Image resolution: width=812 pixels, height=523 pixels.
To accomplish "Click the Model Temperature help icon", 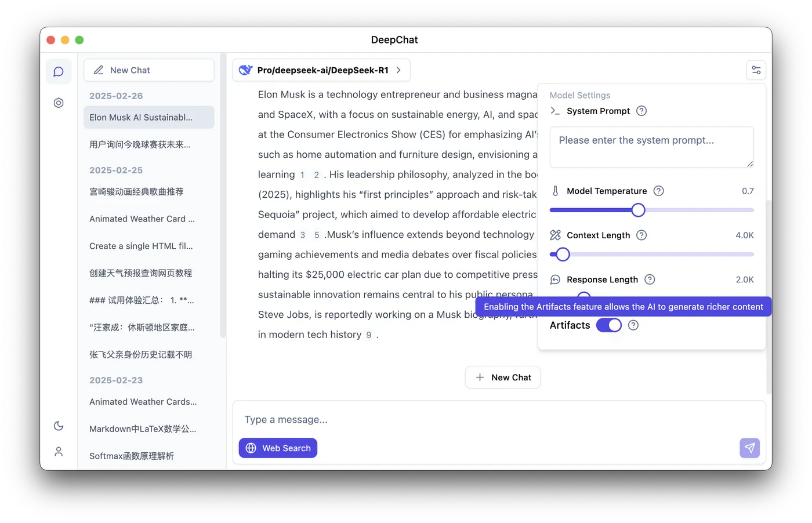I will (659, 191).
